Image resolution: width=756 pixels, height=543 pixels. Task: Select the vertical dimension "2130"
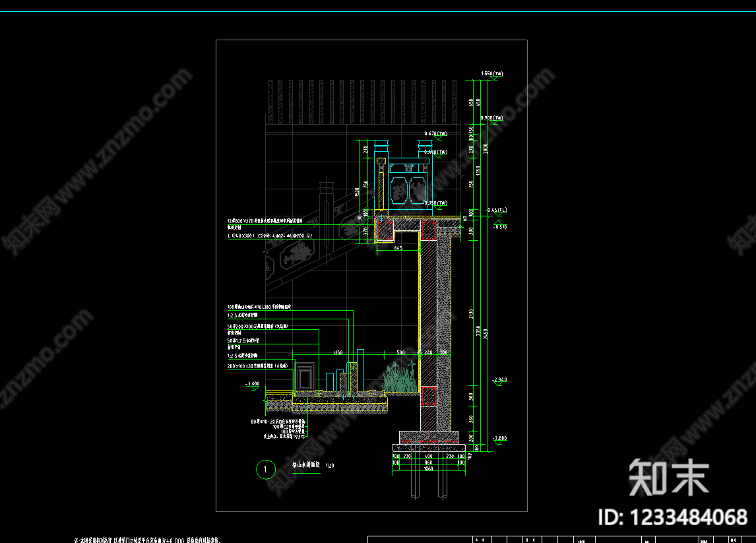pyautogui.click(x=472, y=314)
